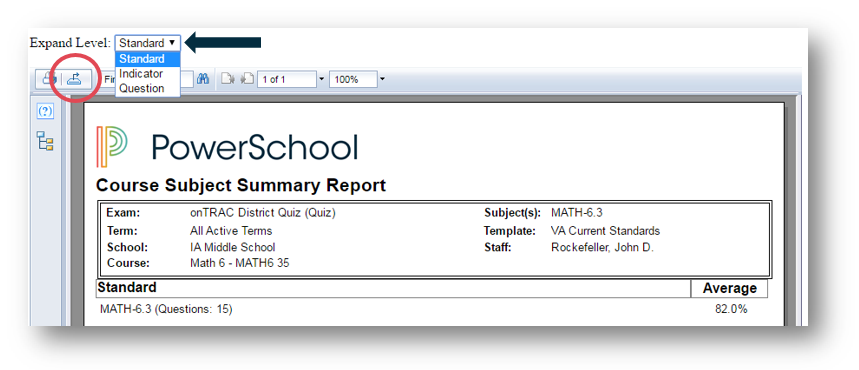
Task: Click the 'Standard' column header
Action: (127, 287)
